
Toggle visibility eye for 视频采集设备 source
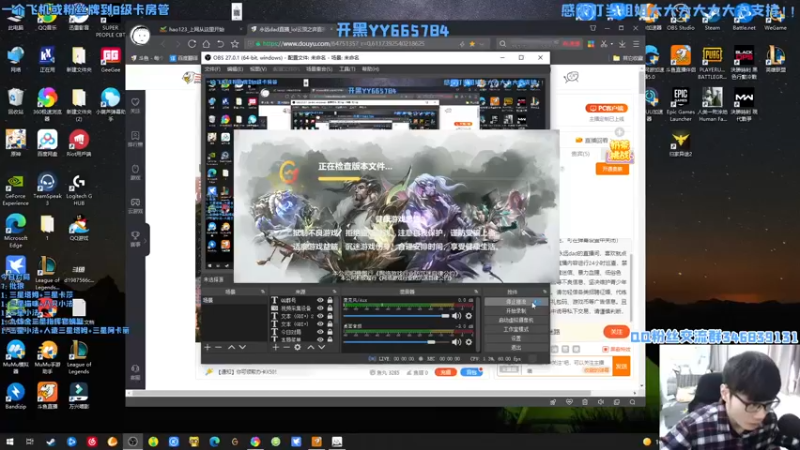[x=320, y=308]
